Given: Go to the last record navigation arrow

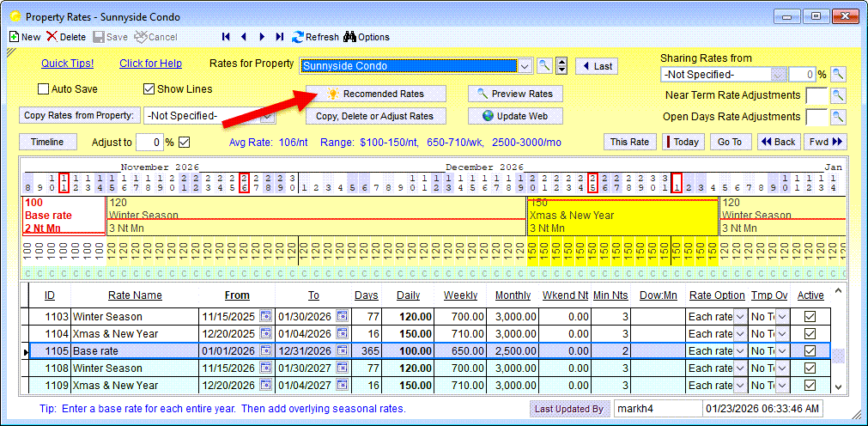Looking at the screenshot, I should tap(279, 37).
